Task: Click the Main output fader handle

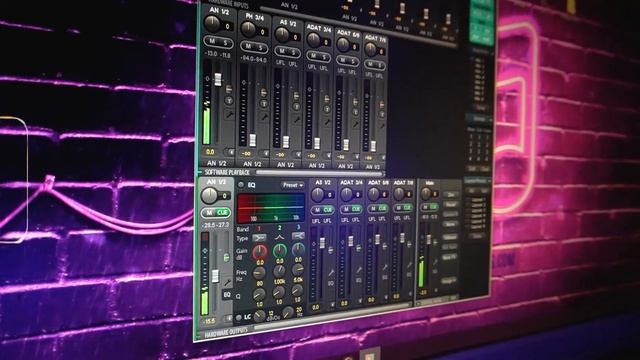Action: click(429, 240)
